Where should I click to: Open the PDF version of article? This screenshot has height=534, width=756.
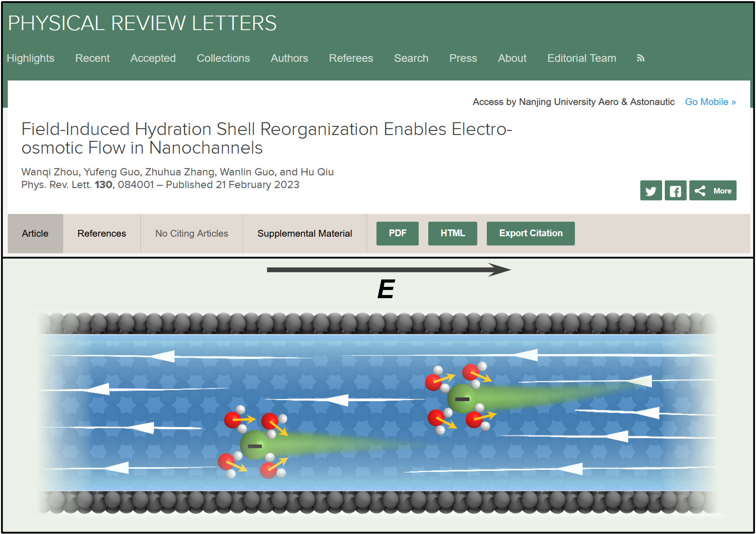pos(397,233)
